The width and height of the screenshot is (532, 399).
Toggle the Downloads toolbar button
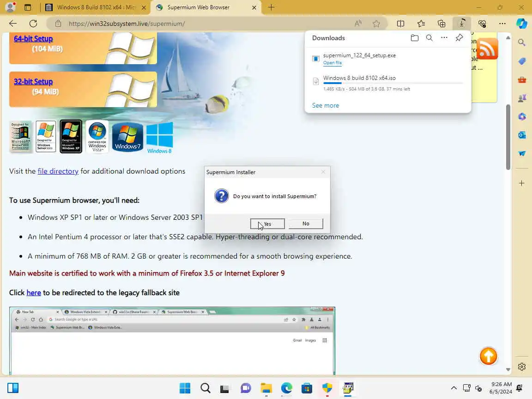click(x=462, y=24)
